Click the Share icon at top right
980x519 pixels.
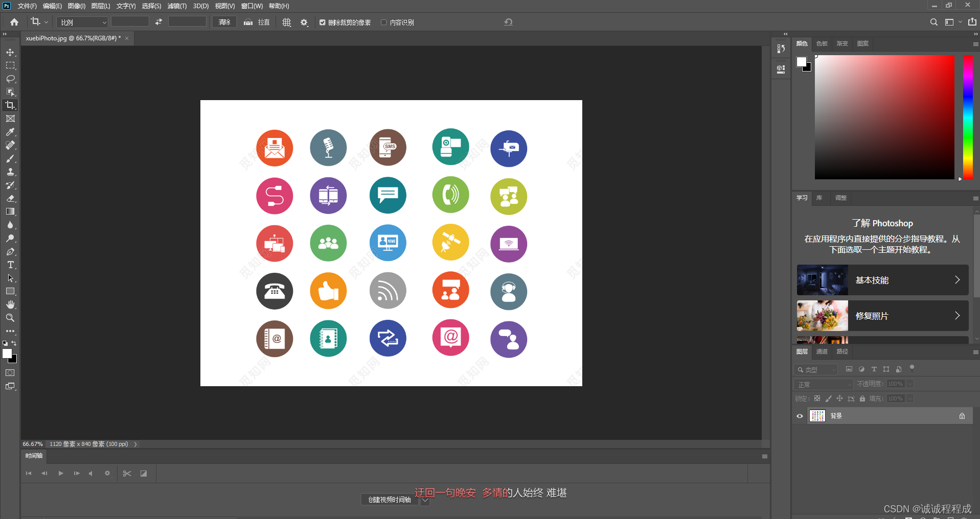[x=972, y=22]
